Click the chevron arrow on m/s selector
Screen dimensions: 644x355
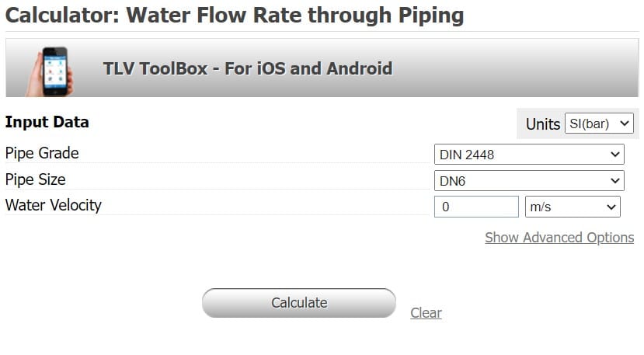[611, 207]
